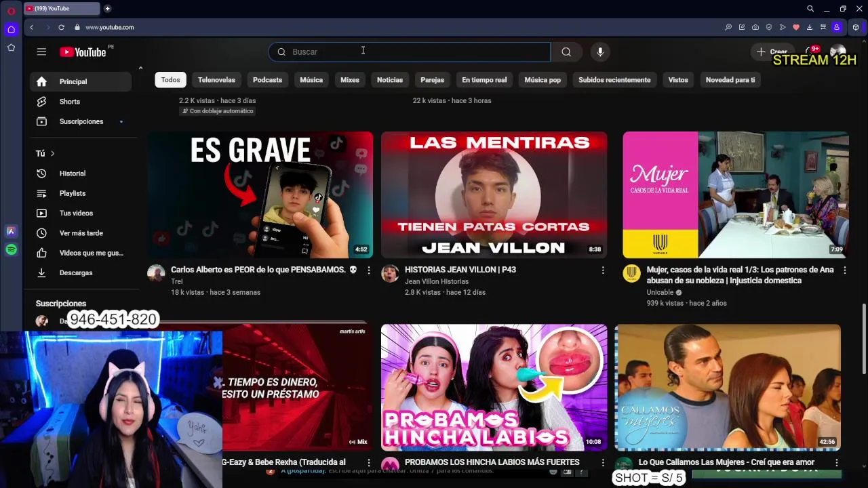The height and width of the screenshot is (488, 868).
Task: Select the Todos filter chip
Action: coord(171,80)
